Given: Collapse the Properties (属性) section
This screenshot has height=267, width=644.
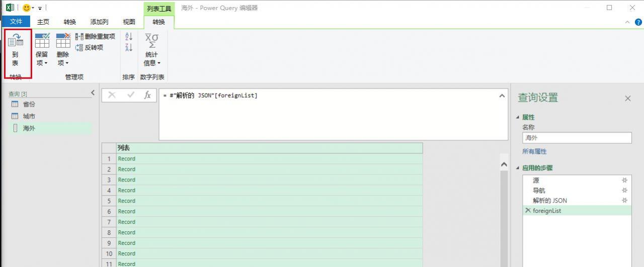Looking at the screenshot, I should (519, 117).
